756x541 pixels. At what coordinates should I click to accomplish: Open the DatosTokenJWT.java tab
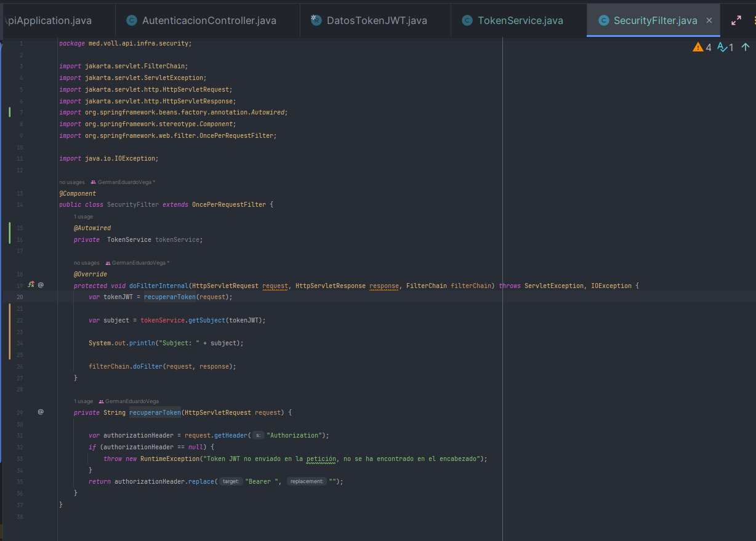coord(369,20)
